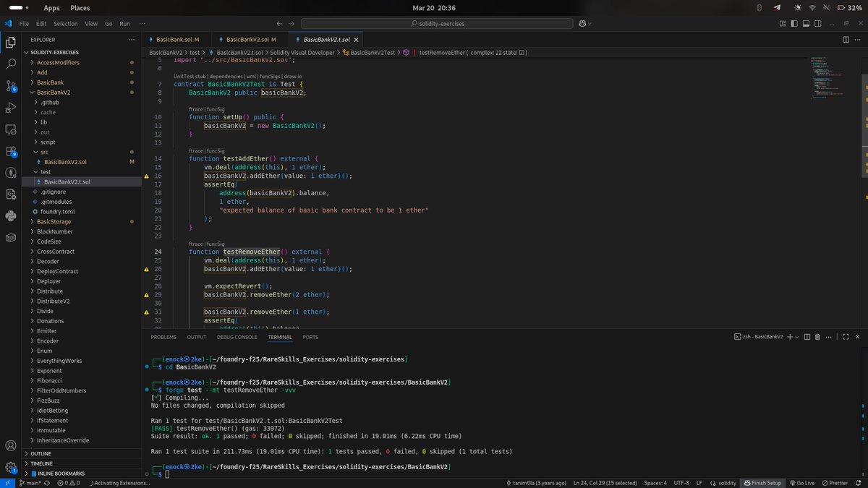Open editor more actions ellipsis
868x488 pixels.
pos(858,39)
